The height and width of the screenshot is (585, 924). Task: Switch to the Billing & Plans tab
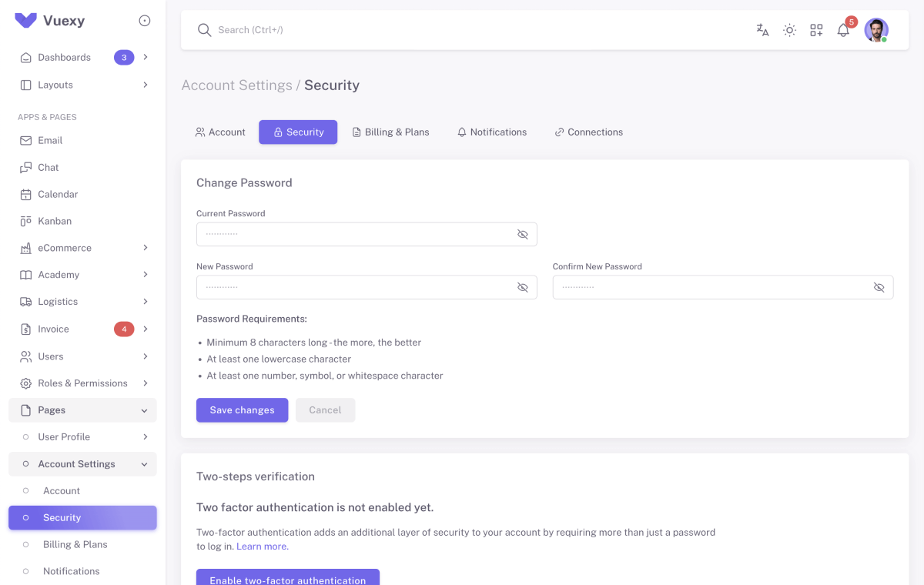tap(390, 132)
